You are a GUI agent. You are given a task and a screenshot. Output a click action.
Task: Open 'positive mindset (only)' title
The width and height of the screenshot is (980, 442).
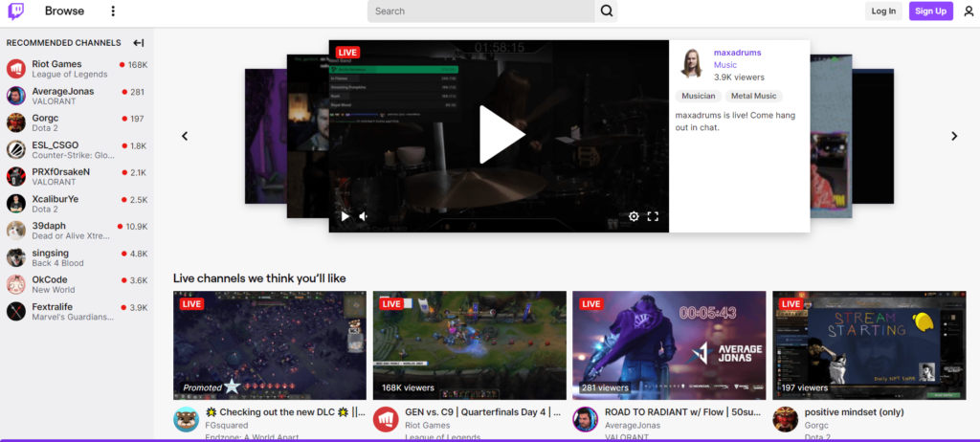click(x=854, y=412)
